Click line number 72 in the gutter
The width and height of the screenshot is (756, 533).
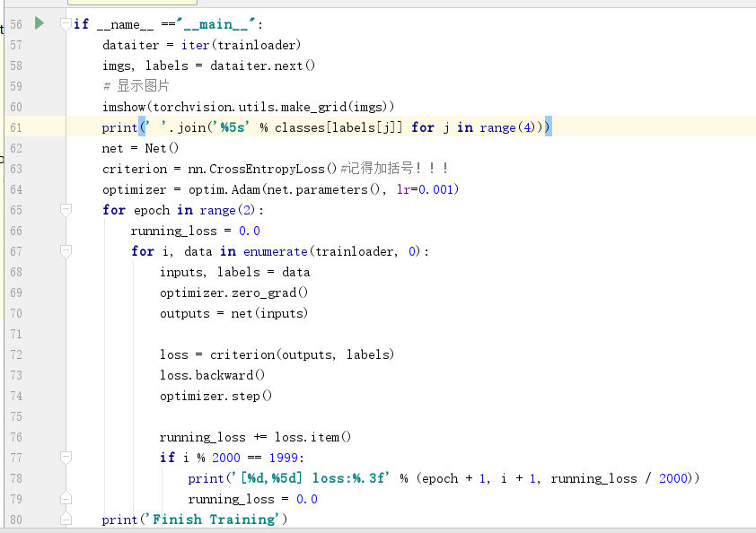tap(16, 354)
